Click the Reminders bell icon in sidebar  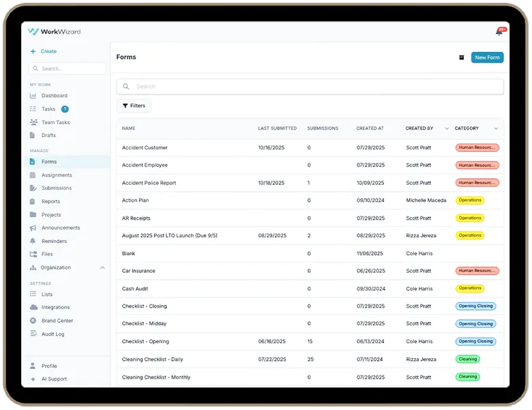tap(33, 241)
